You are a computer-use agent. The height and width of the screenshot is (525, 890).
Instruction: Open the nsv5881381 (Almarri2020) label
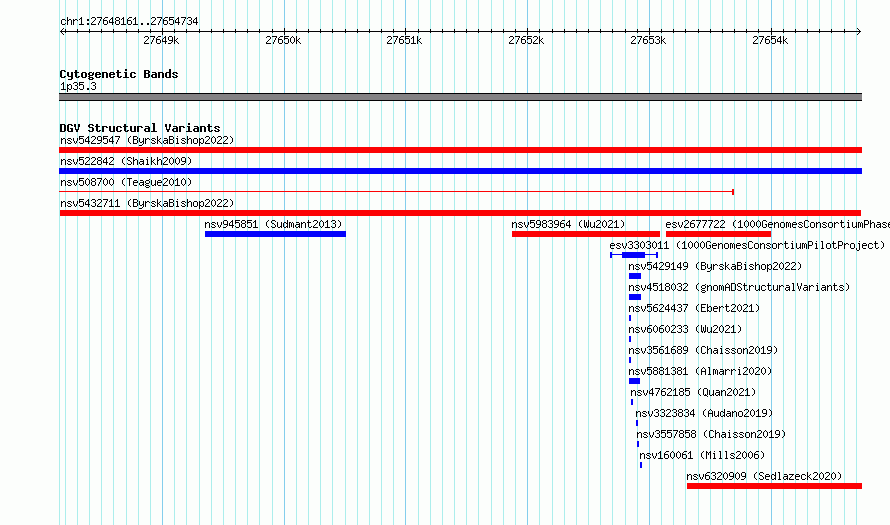click(700, 371)
